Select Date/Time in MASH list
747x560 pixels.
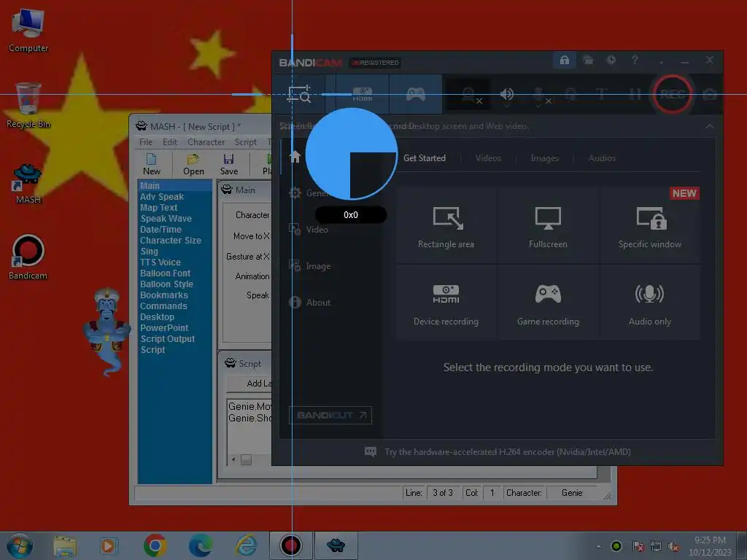[160, 230]
